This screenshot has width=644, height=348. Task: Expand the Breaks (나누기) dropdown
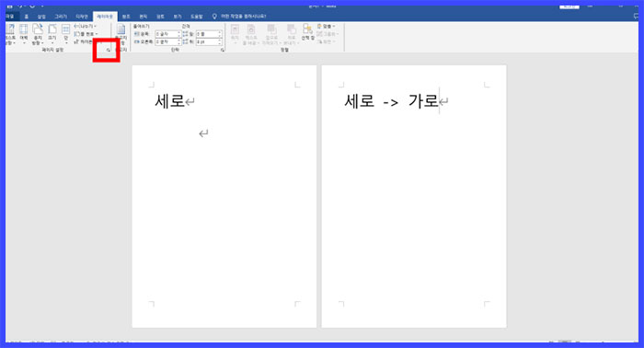point(86,26)
